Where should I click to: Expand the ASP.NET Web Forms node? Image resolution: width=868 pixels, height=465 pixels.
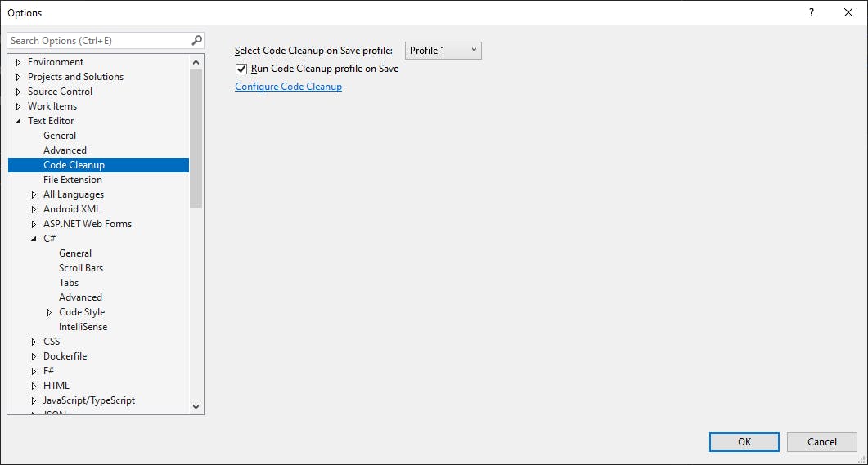34,224
